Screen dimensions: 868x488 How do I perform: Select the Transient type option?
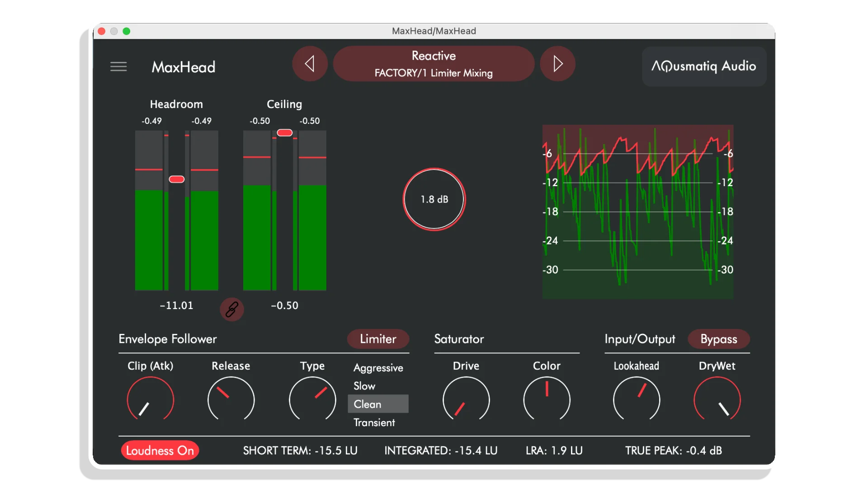pos(378,422)
